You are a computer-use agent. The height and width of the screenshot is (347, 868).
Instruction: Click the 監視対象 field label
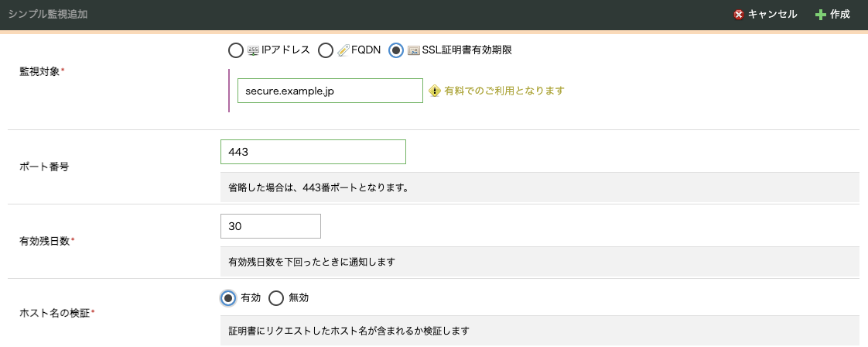(40, 71)
